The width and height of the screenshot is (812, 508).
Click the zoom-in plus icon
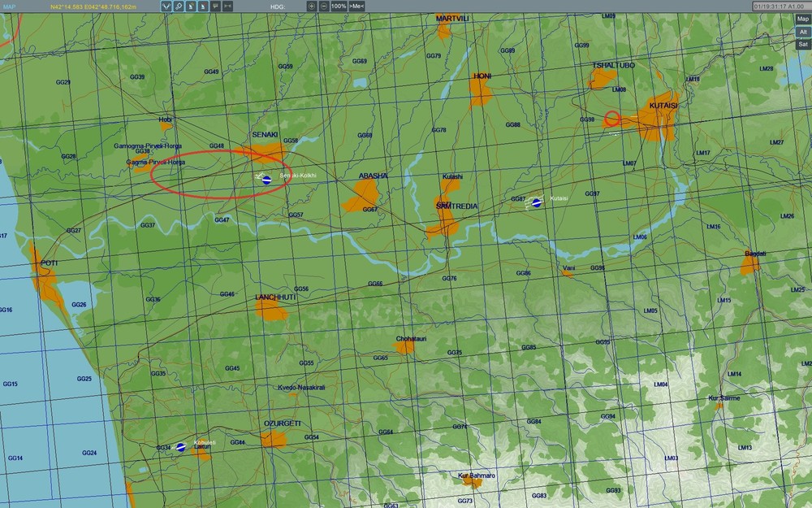[x=311, y=7]
